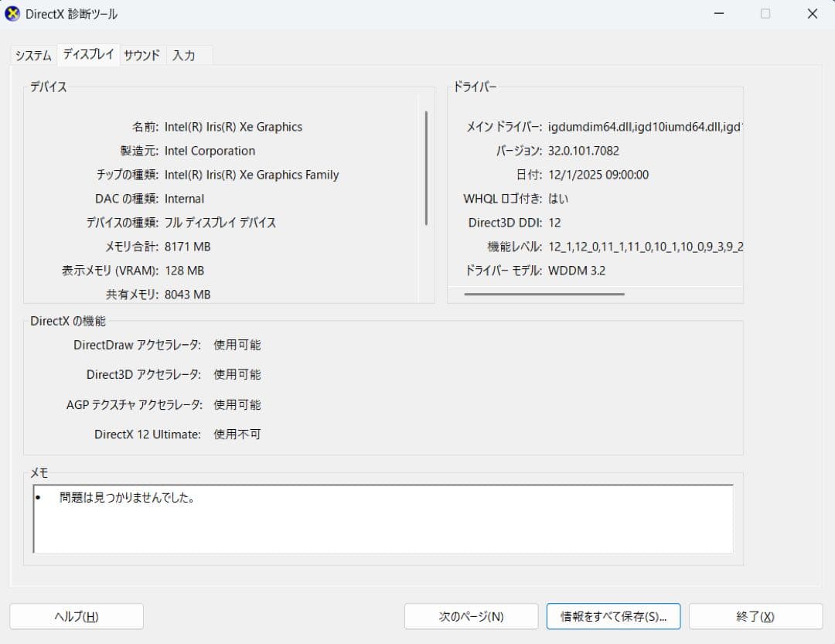Click the DirectX diagnostic tool title bar icon
Viewport: 835px width, 644px height.
[12, 13]
